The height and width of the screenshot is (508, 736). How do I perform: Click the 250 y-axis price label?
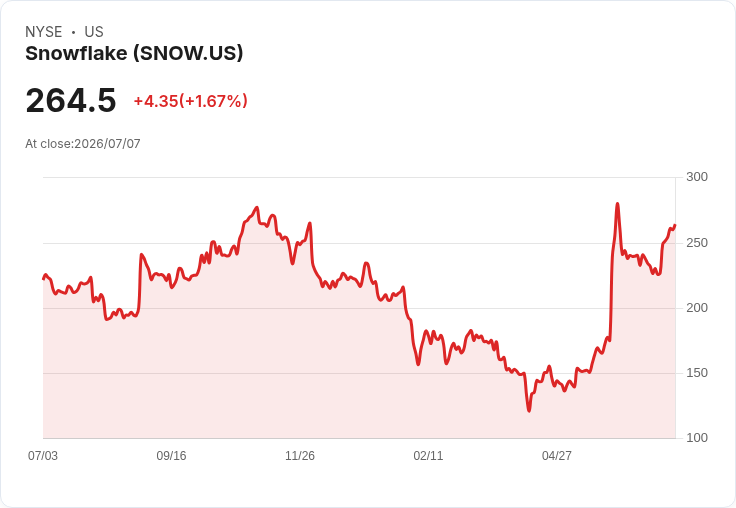pos(697,243)
